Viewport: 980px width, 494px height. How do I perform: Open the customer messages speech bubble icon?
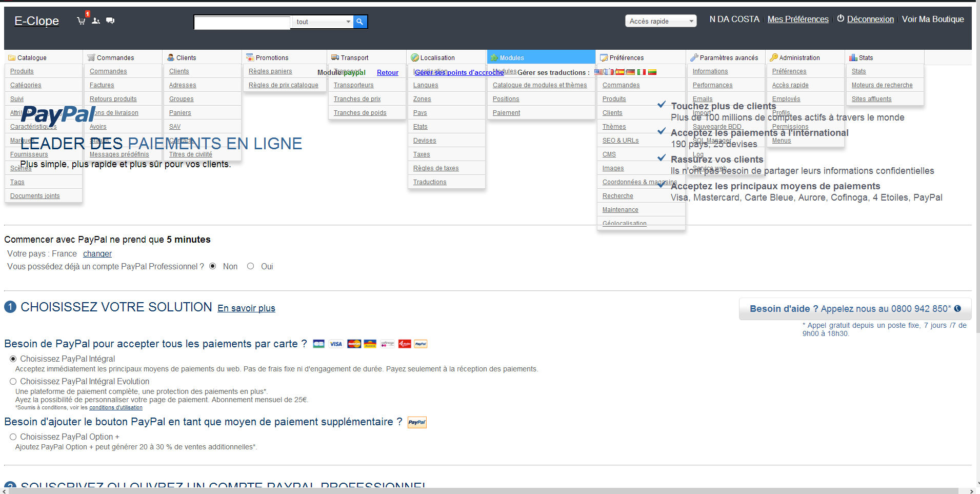pos(110,21)
